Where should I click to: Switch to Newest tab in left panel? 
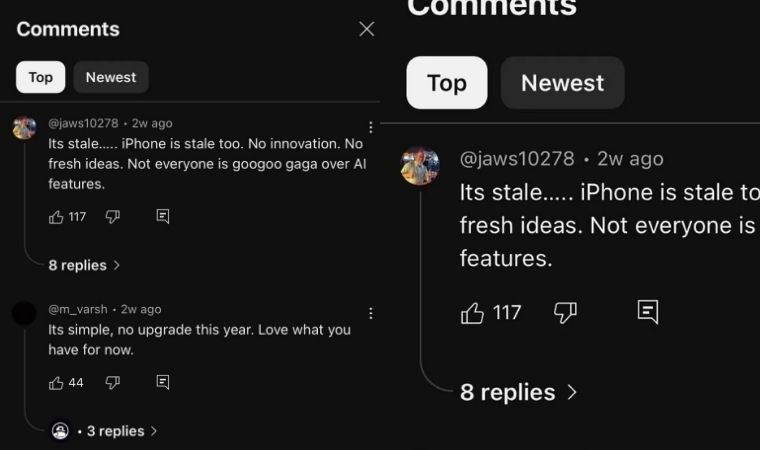click(111, 77)
